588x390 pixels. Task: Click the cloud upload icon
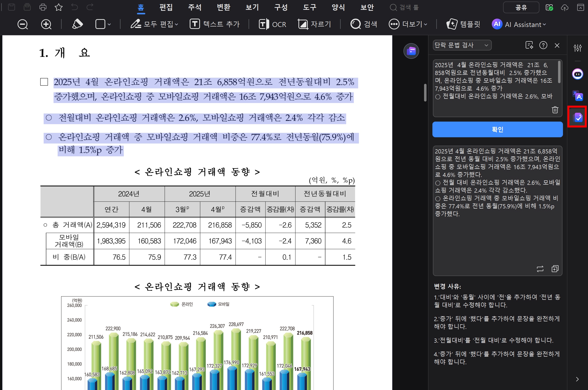coord(565,7)
